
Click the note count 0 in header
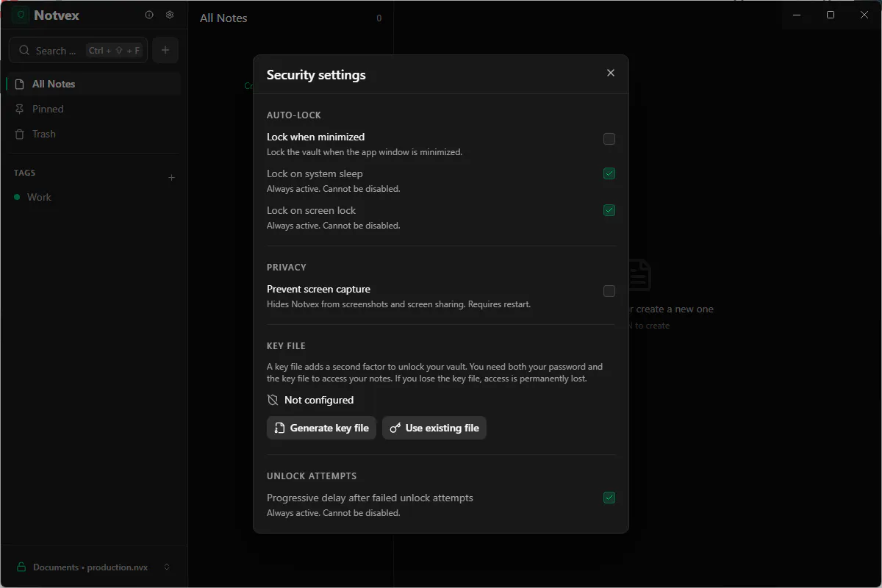[x=379, y=18]
